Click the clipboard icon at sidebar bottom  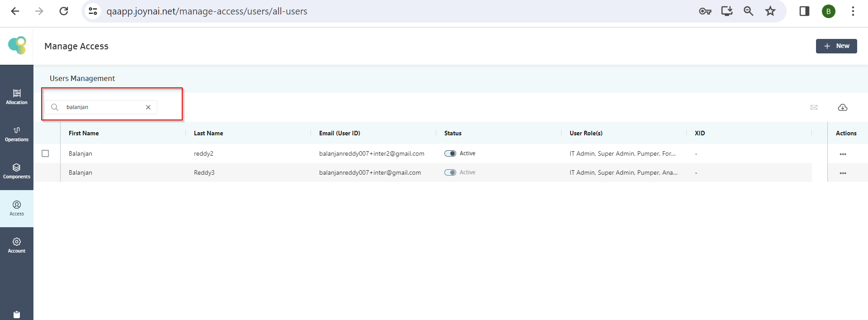pyautogui.click(x=17, y=315)
